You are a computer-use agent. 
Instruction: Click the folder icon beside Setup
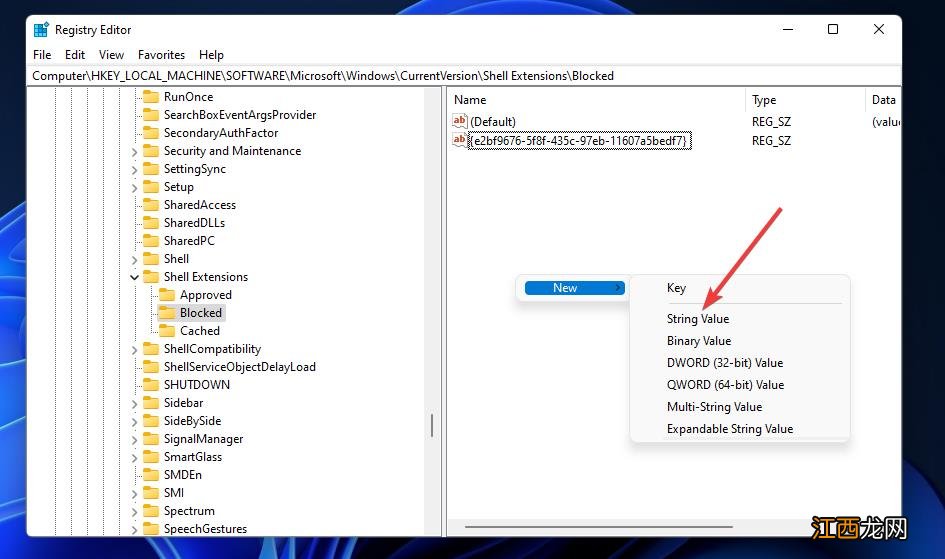coord(151,187)
